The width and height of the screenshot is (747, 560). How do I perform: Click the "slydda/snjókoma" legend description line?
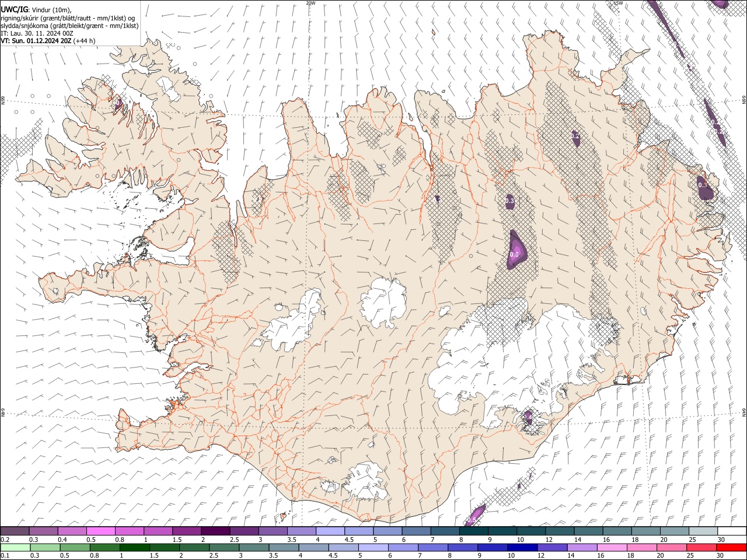(69, 26)
